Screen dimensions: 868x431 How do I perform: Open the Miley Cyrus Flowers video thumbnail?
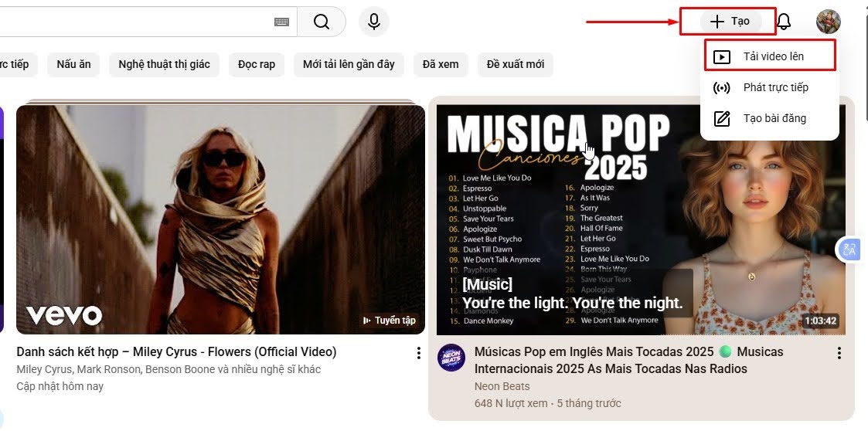click(220, 219)
